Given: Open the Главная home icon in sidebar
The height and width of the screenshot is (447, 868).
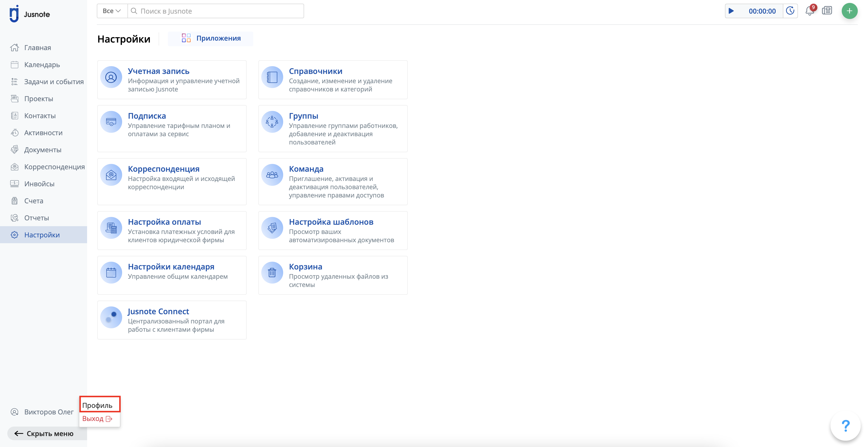Looking at the screenshot, I should (x=15, y=47).
